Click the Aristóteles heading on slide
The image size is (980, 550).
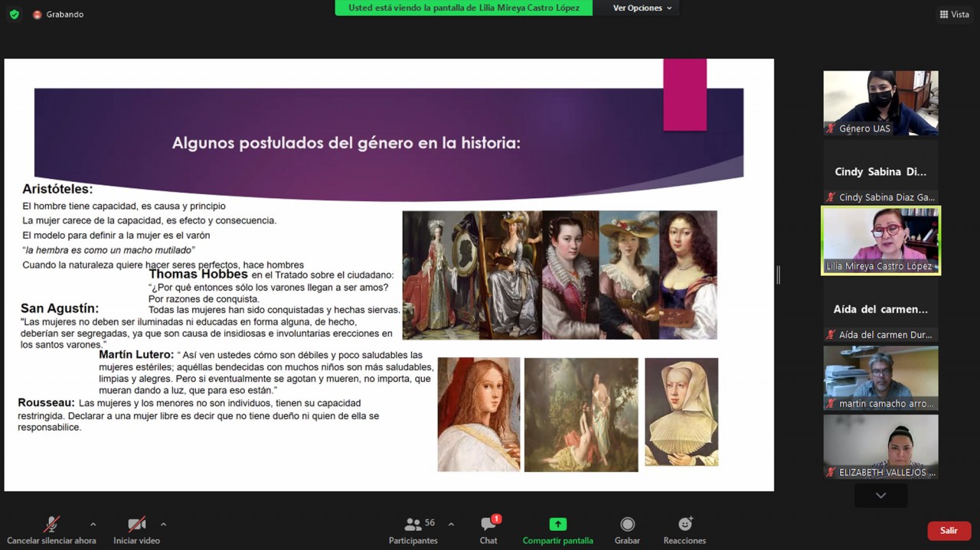click(57, 189)
